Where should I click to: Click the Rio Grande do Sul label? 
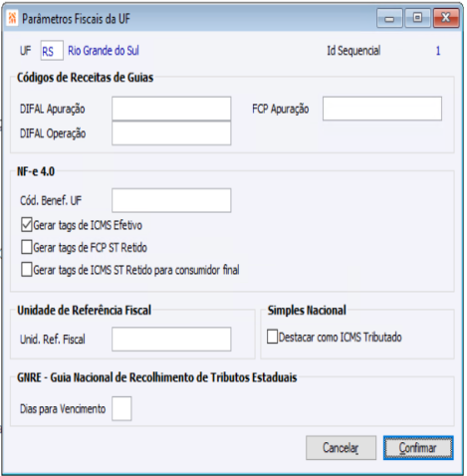[104, 51]
